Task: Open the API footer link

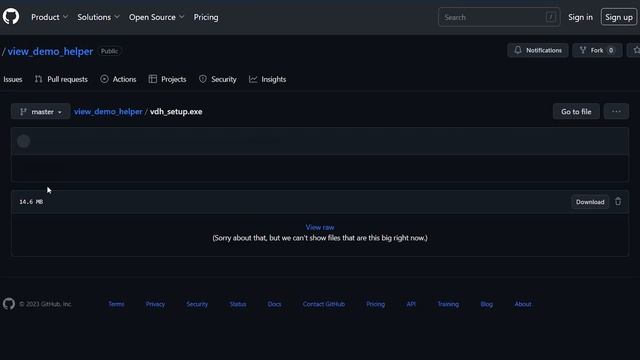Action: coord(411,304)
